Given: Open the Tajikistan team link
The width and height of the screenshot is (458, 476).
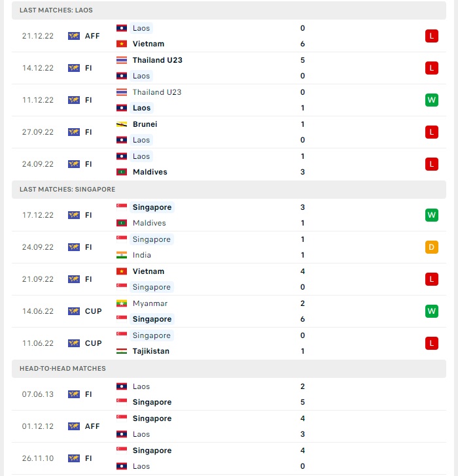Looking at the screenshot, I should click(151, 351).
